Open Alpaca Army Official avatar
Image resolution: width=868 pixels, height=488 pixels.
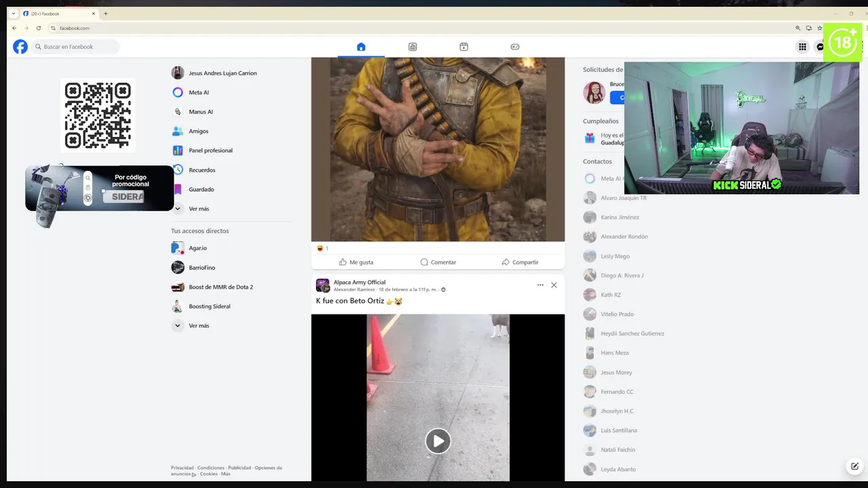tap(323, 285)
